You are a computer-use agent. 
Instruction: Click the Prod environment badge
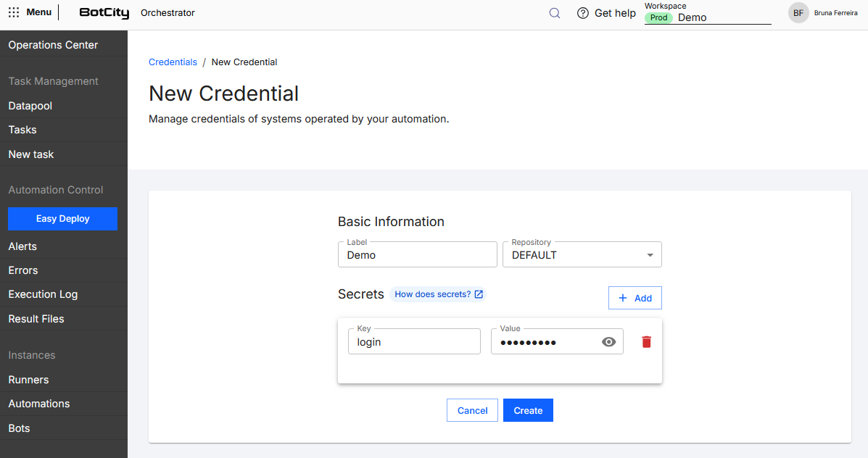(658, 17)
